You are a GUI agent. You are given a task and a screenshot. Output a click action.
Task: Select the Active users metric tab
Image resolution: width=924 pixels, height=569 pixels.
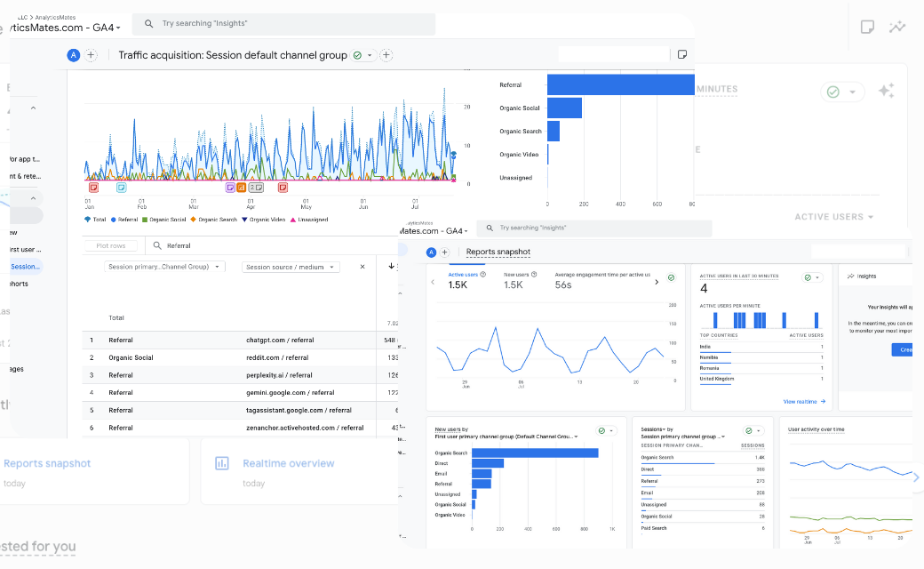pos(466,281)
